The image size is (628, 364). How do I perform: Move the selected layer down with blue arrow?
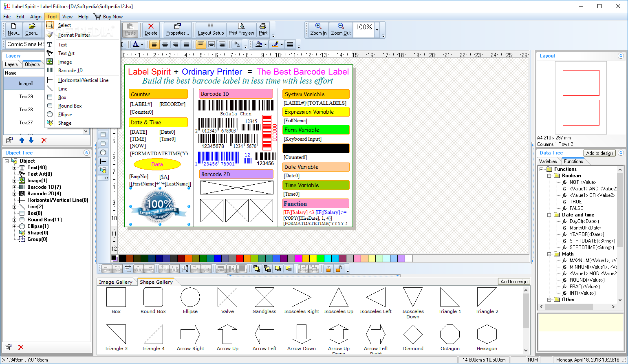click(x=31, y=140)
